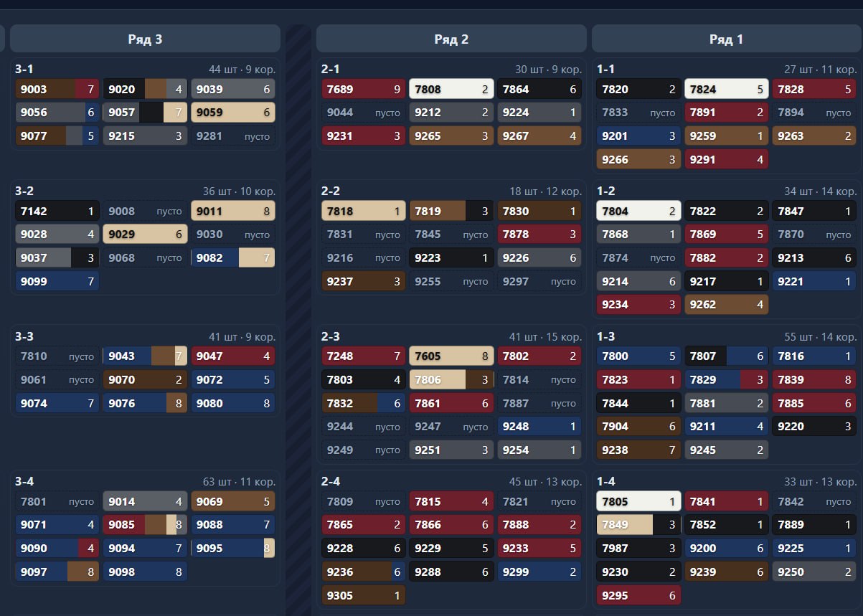The width and height of the screenshot is (863, 616).
Task: Select red box 7839
Action: 814,379
